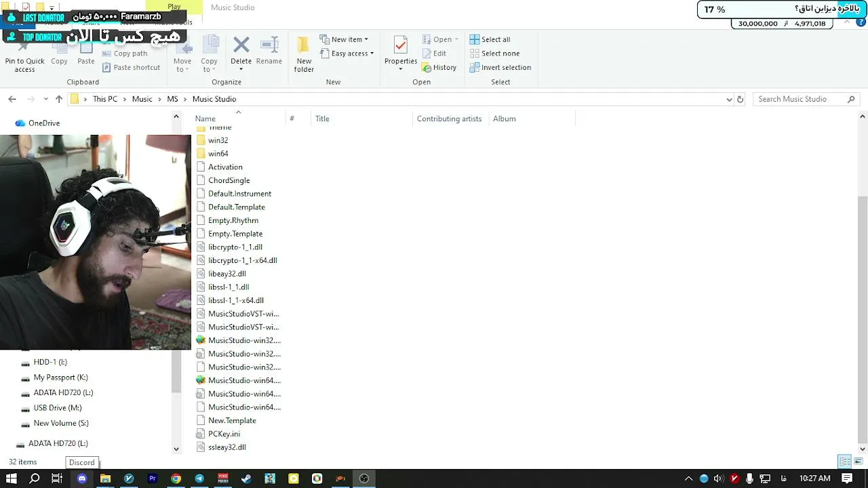This screenshot has height=488, width=868.
Task: Select the win64 folder
Action: pyautogui.click(x=218, y=154)
